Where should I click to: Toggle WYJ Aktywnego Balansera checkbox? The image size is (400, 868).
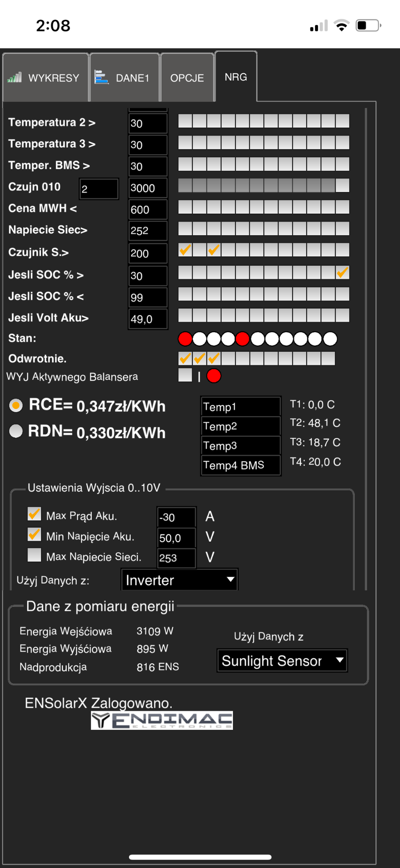coord(185,375)
